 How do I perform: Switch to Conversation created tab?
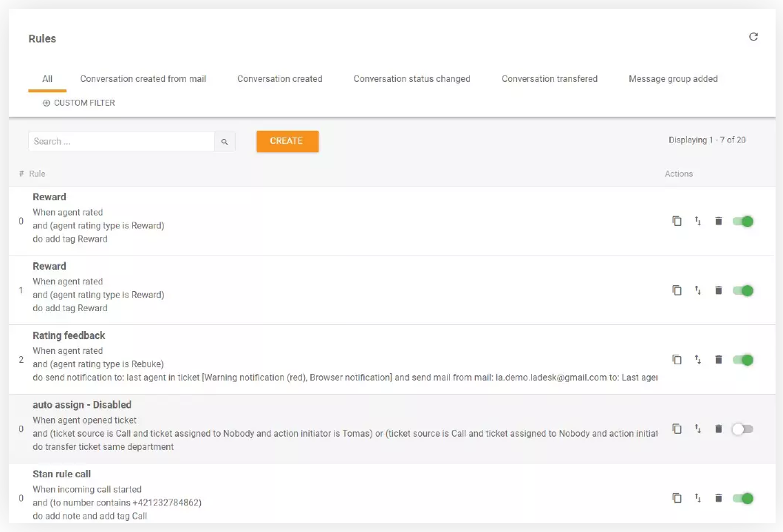280,79
